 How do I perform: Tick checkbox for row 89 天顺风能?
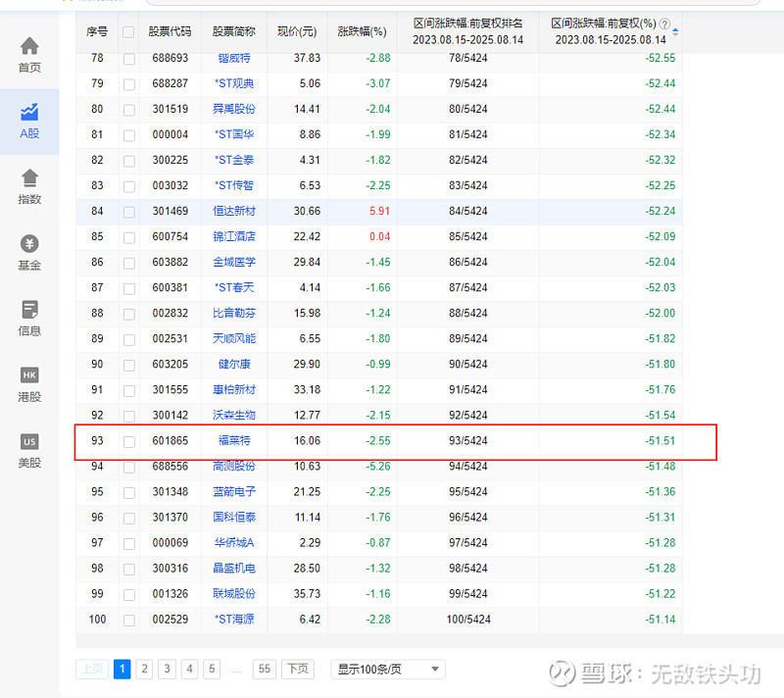(129, 339)
